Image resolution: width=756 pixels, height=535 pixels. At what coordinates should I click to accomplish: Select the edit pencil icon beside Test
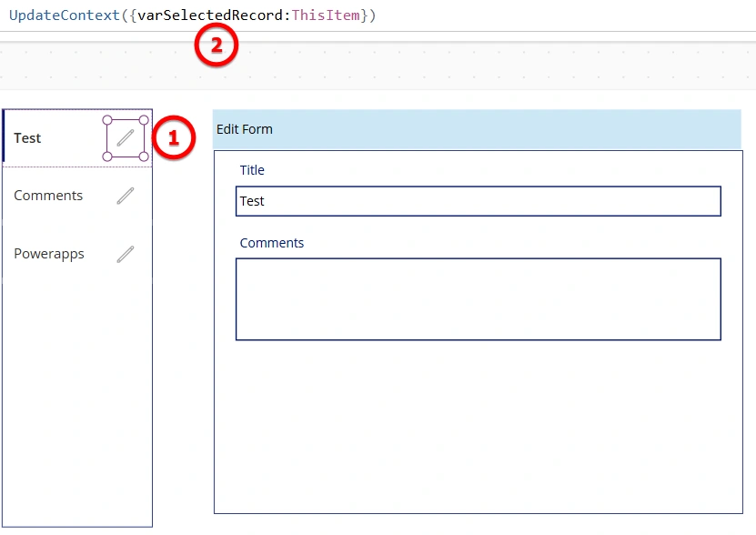126,138
